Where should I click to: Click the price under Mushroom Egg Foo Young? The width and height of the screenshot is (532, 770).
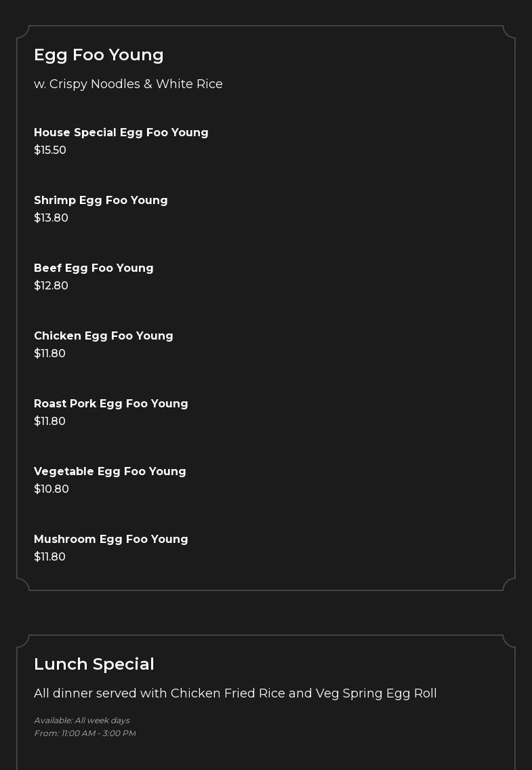click(x=50, y=557)
